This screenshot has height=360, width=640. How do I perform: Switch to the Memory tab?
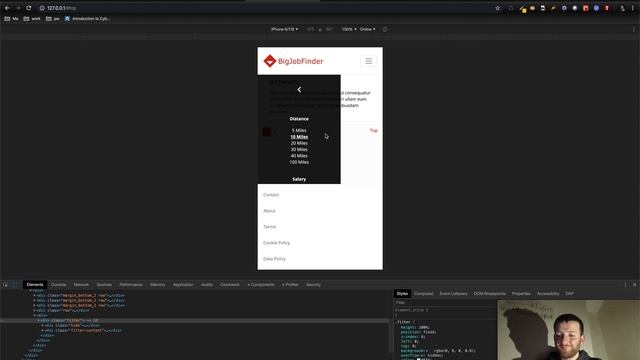[158, 284]
